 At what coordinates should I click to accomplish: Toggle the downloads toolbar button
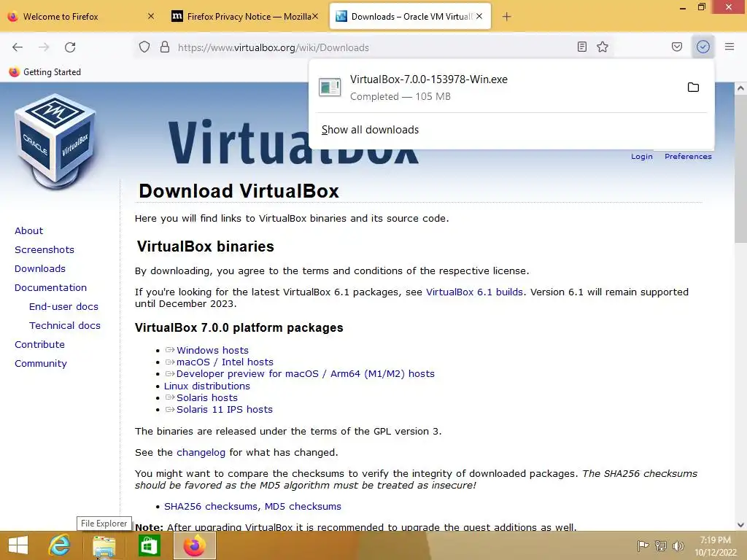pos(703,47)
